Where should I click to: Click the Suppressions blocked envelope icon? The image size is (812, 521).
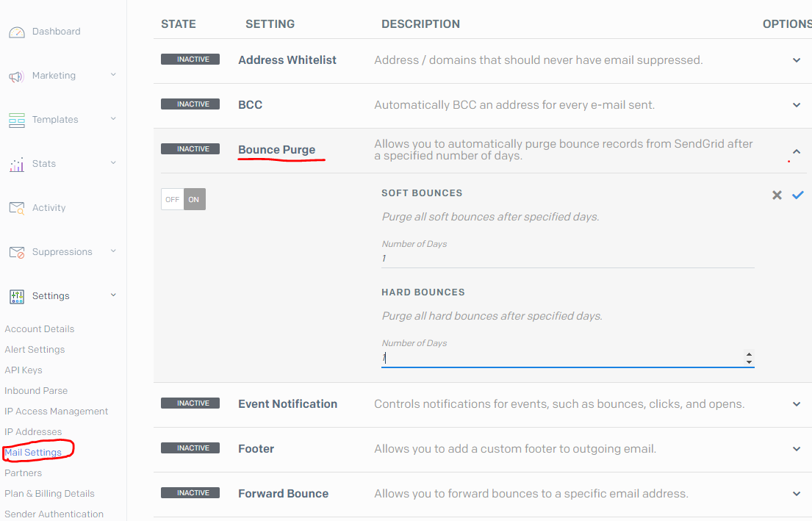click(x=17, y=253)
